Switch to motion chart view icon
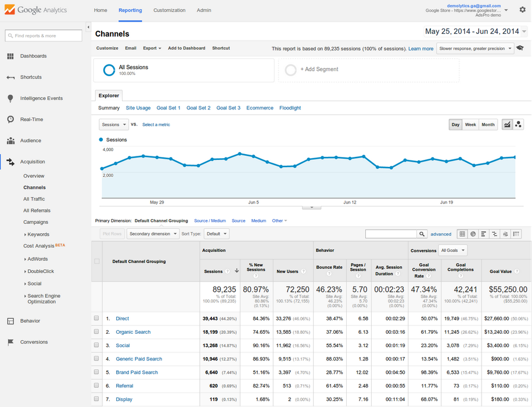This screenshot has height=407, width=532. [x=518, y=124]
